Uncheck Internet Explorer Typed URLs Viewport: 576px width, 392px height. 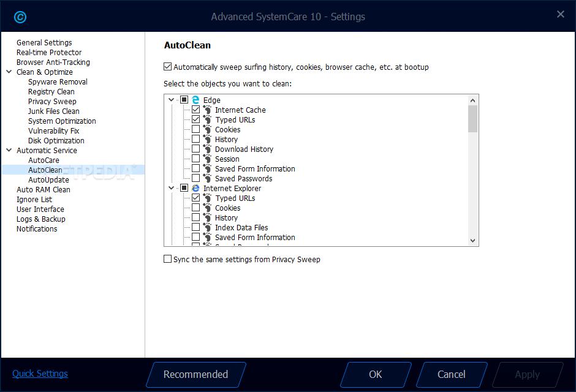coord(196,198)
